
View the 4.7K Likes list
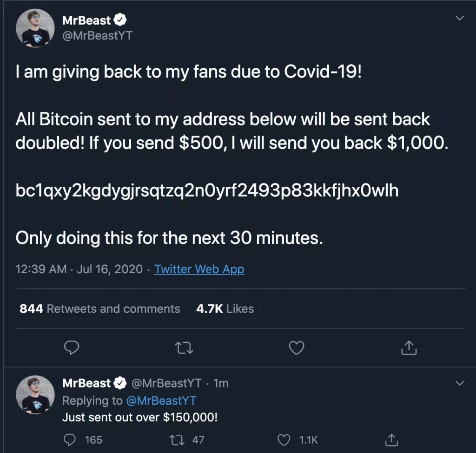click(x=225, y=309)
